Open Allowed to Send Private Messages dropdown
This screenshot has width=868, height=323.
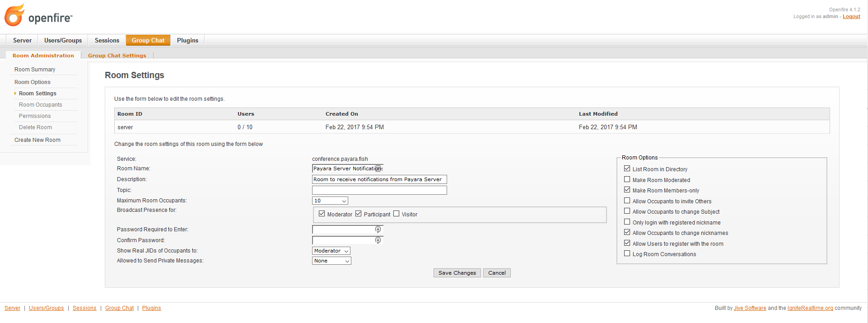point(331,261)
